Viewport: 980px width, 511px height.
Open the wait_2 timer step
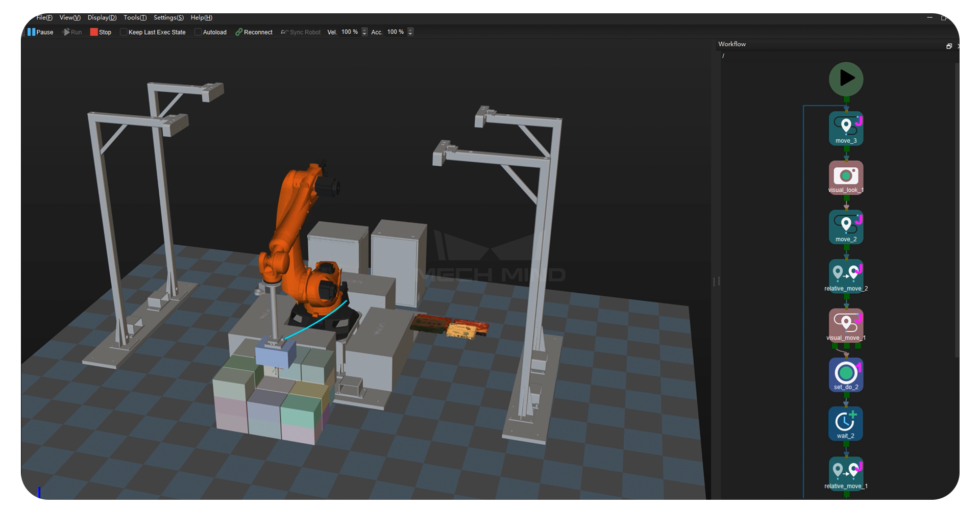[845, 422]
